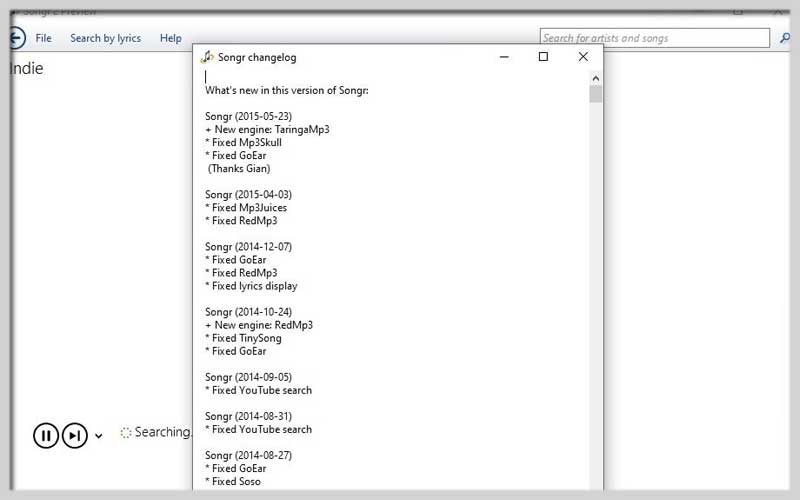
Task: Skip to the next track
Action: click(74, 436)
